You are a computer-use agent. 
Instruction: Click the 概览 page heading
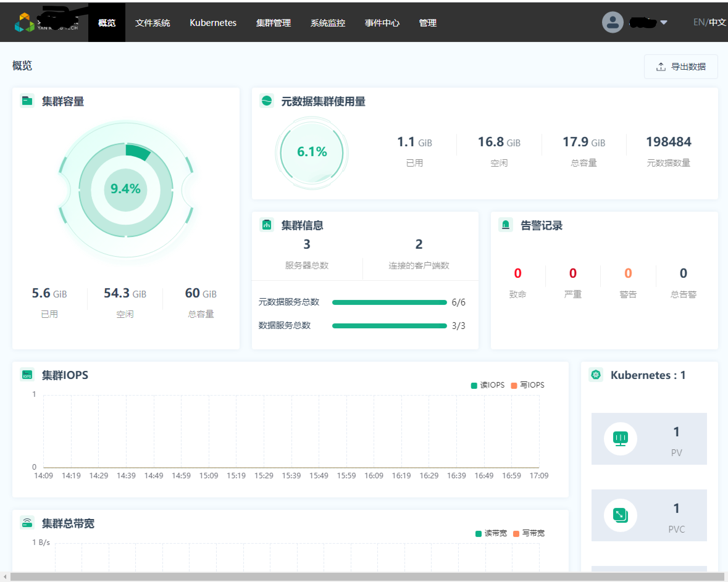22,65
